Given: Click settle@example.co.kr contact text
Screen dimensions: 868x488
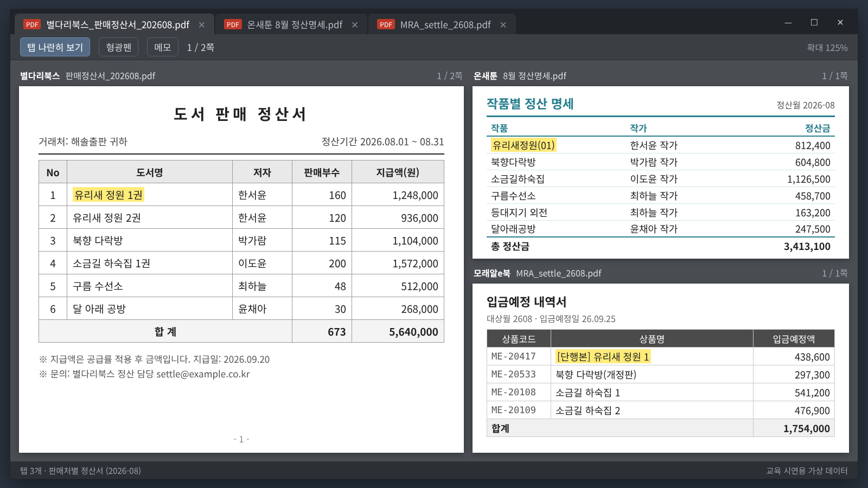Looking at the screenshot, I should [203, 374].
